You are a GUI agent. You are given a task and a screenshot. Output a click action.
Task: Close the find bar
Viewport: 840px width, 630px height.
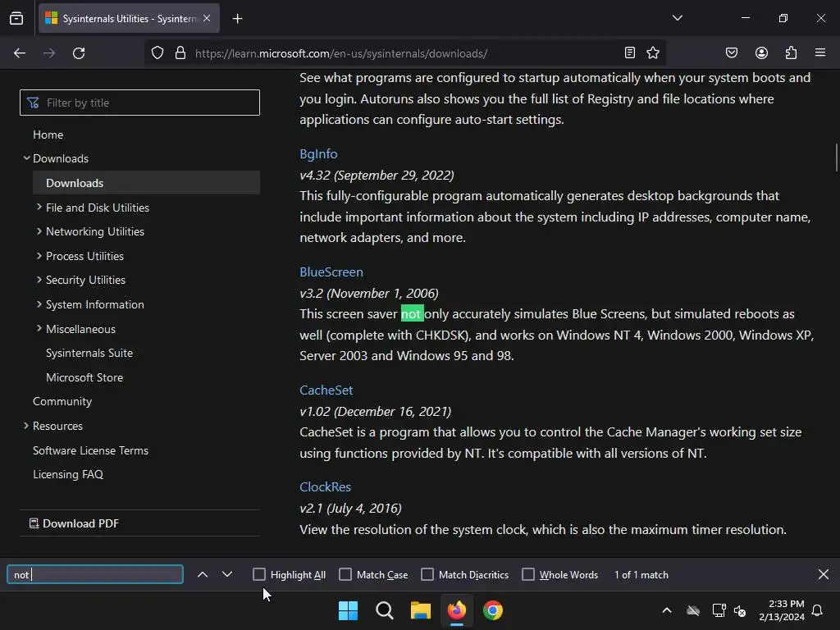[824, 574]
